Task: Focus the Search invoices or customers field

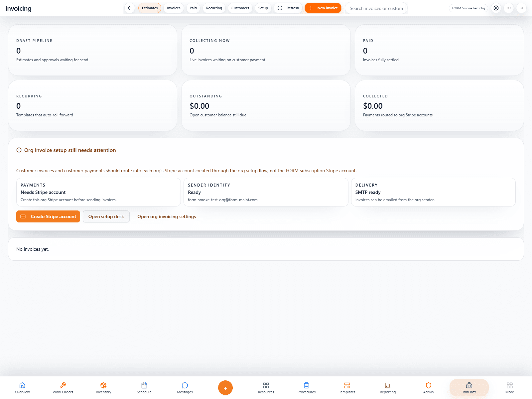Action: tap(376, 8)
